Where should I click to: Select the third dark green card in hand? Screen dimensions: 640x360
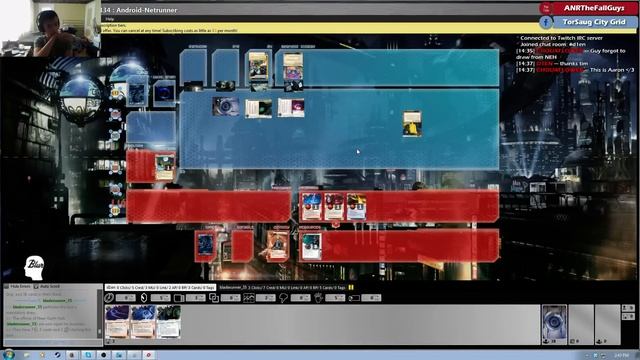click(x=169, y=322)
